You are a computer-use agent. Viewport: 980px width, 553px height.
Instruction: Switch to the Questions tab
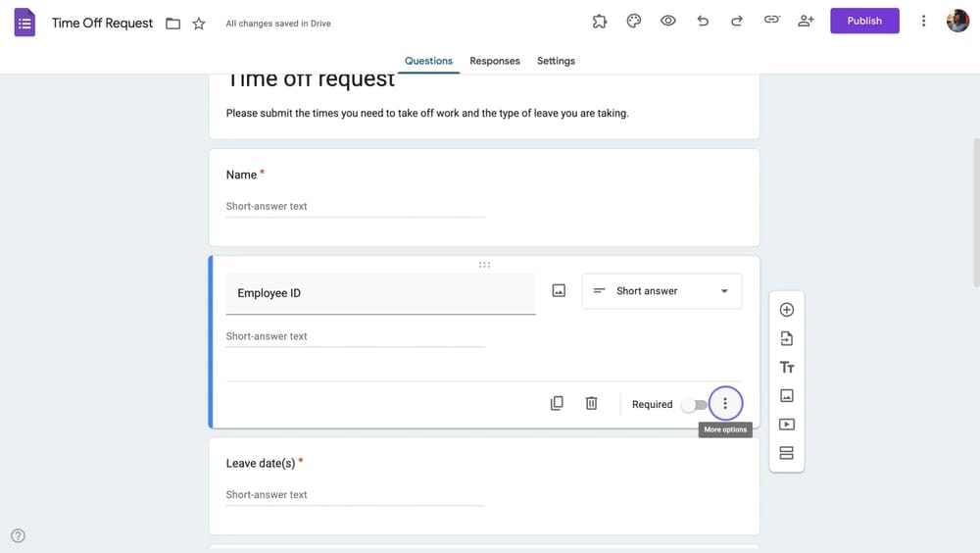coord(428,61)
